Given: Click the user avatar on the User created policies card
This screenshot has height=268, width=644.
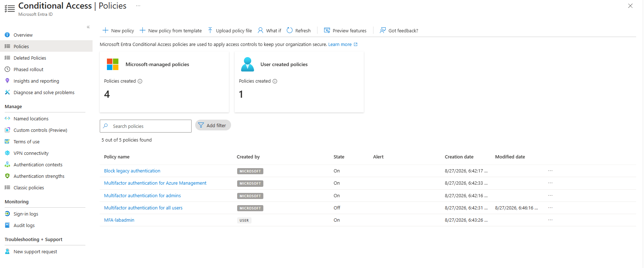Looking at the screenshot, I should pyautogui.click(x=248, y=64).
